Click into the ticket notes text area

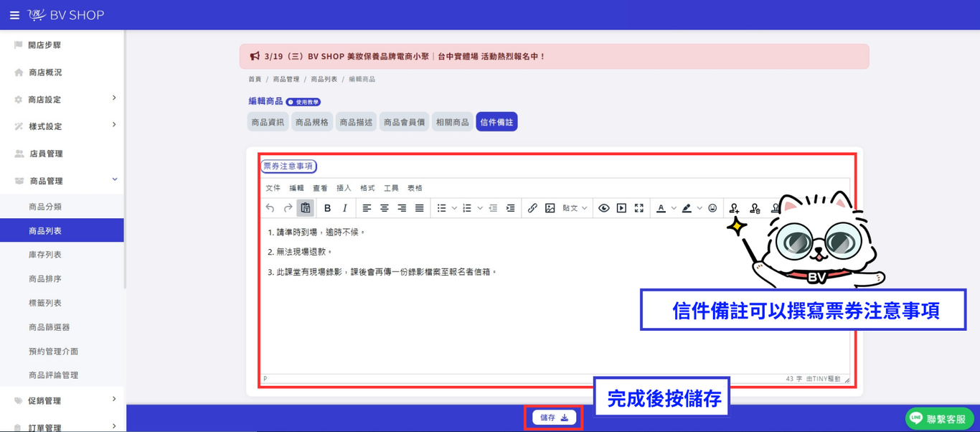pyautogui.click(x=555, y=296)
